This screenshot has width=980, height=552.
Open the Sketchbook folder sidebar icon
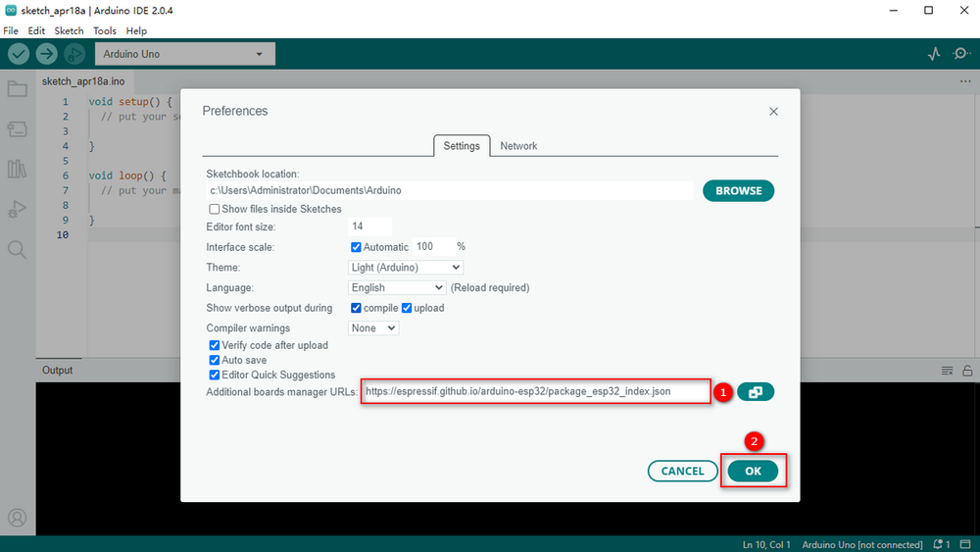click(x=18, y=89)
